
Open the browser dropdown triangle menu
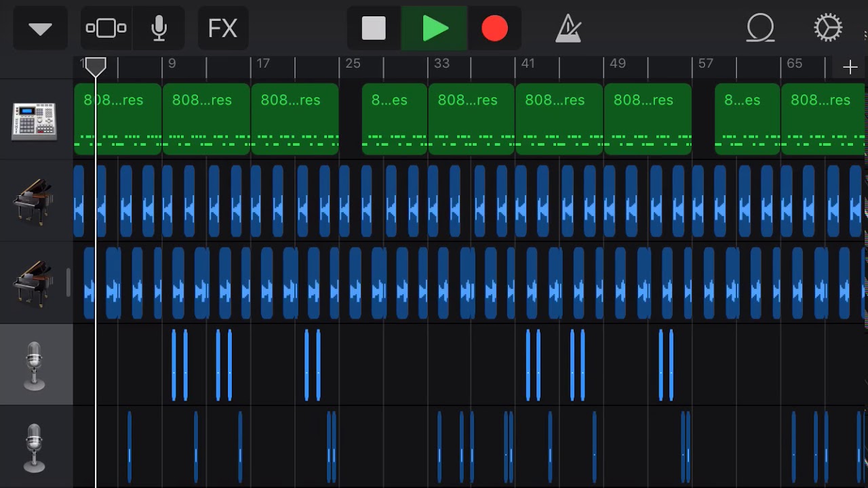(x=40, y=28)
